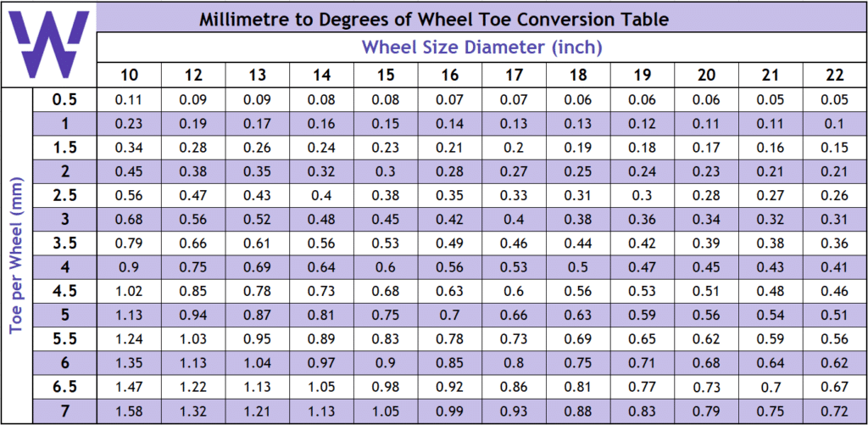This screenshot has width=868, height=425.
Task: Click the 0.5 mm row header
Action: [64, 99]
